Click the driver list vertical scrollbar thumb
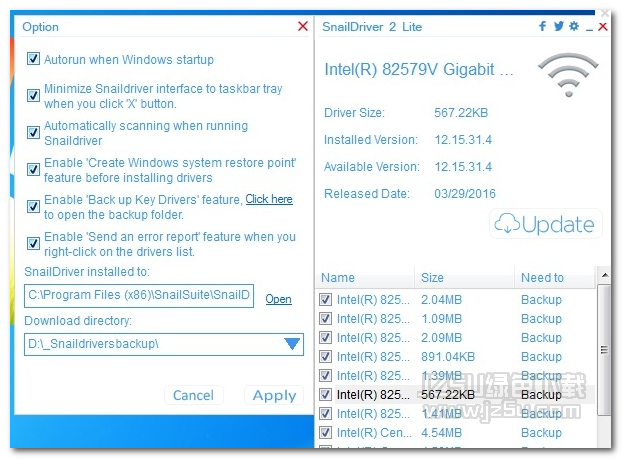This screenshot has height=459, width=622. click(x=604, y=350)
